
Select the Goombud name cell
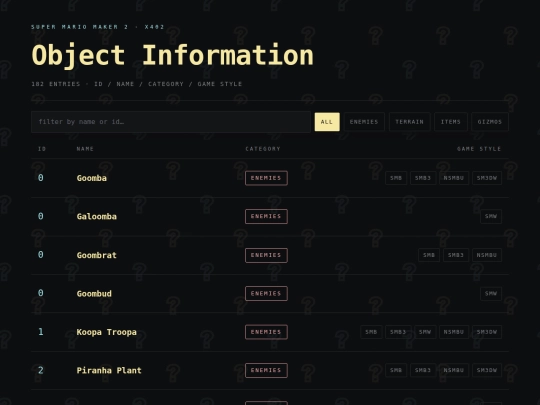point(94,294)
